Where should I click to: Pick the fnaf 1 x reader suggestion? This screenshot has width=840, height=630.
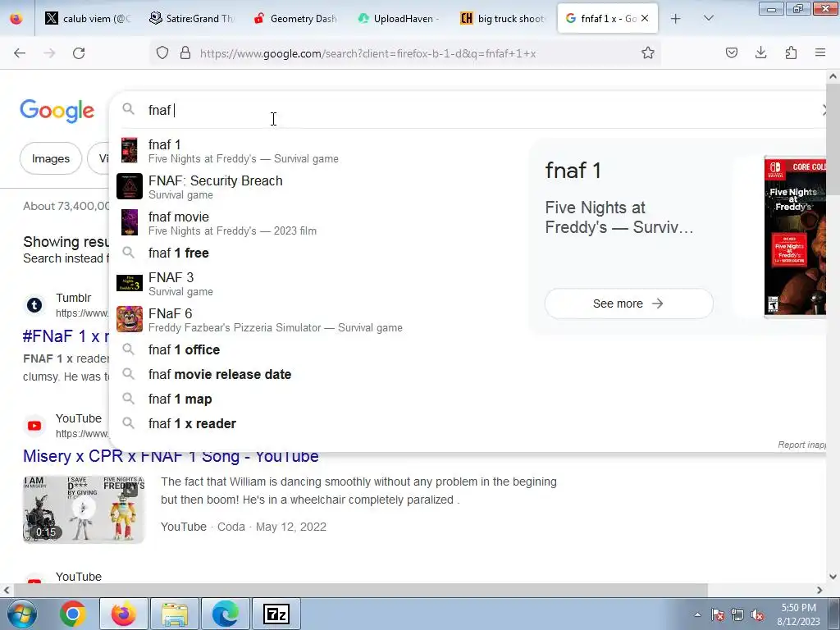(321, 424)
